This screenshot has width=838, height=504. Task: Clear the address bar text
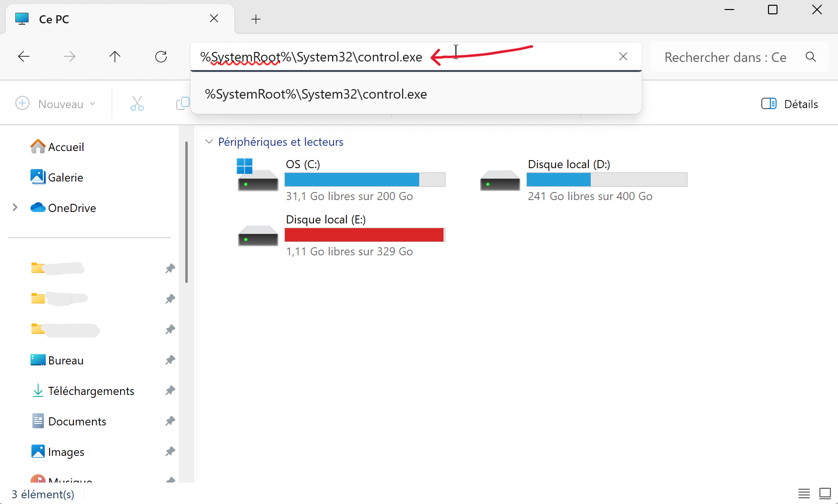(623, 57)
